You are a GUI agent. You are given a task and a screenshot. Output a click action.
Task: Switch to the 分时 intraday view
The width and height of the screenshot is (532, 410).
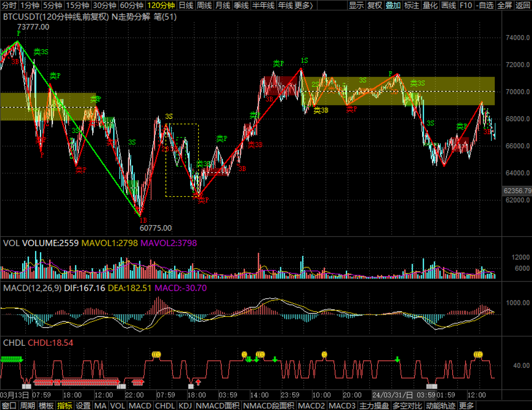[9, 5]
